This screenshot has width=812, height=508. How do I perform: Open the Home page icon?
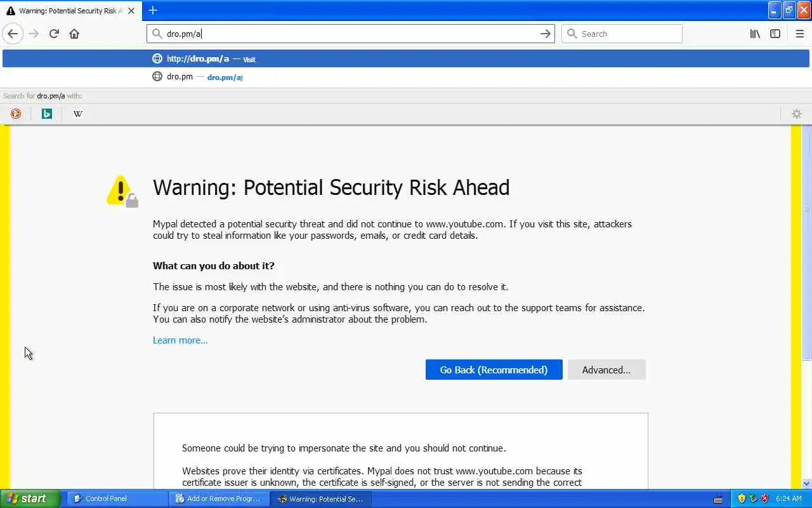(74, 34)
